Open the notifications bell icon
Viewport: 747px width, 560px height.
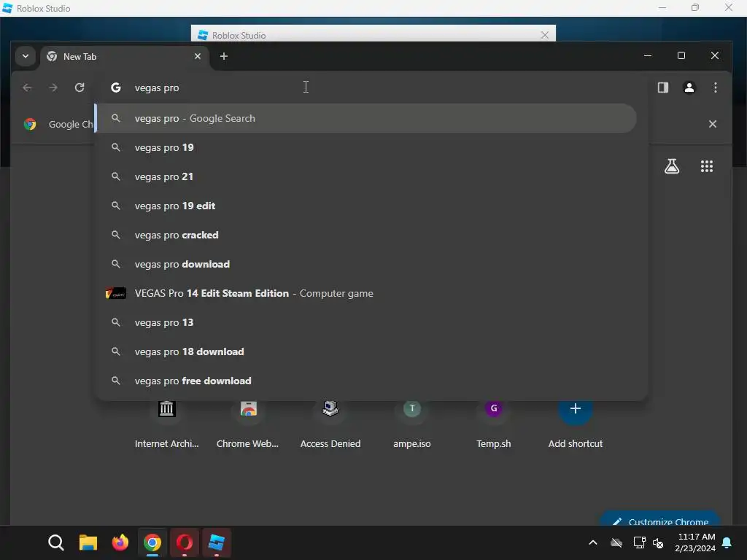click(727, 542)
